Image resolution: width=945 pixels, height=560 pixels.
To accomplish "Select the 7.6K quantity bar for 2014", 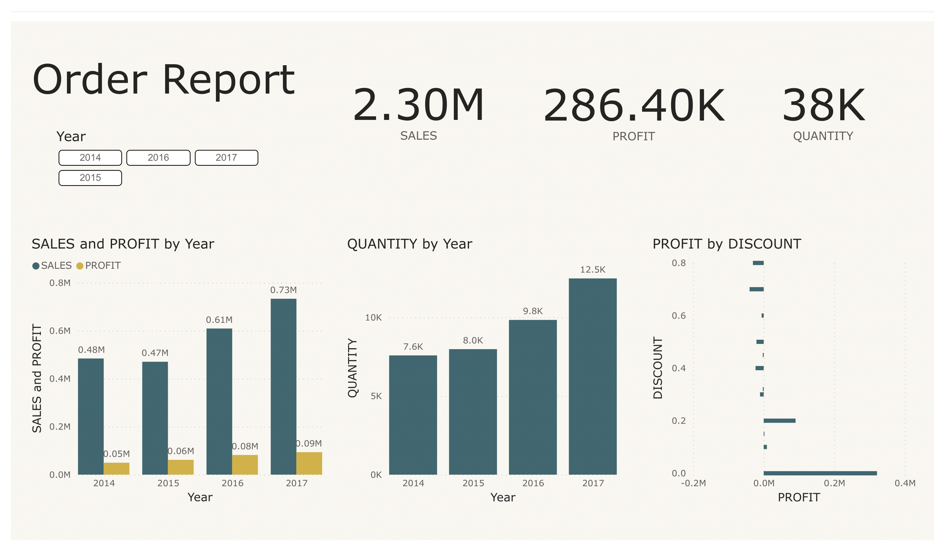I will tap(413, 415).
